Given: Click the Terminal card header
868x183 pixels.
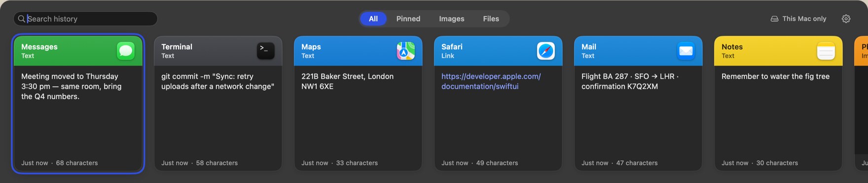Looking at the screenshot, I should (x=218, y=51).
